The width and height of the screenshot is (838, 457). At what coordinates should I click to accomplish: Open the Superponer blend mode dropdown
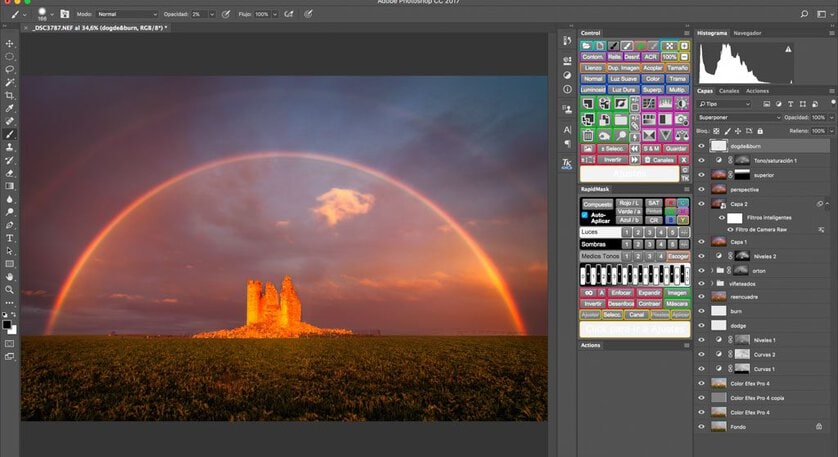coord(739,117)
